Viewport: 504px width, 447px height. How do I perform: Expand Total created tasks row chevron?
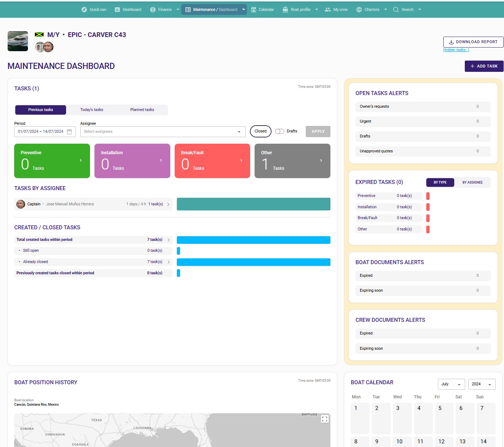[168, 240]
